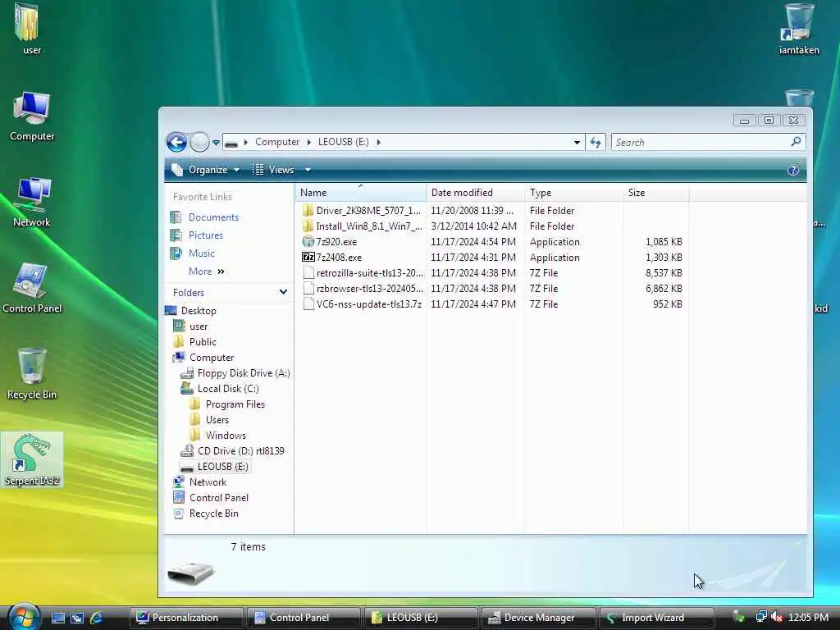Select user in the folder tree
The image size is (840, 630).
pyautogui.click(x=199, y=326)
